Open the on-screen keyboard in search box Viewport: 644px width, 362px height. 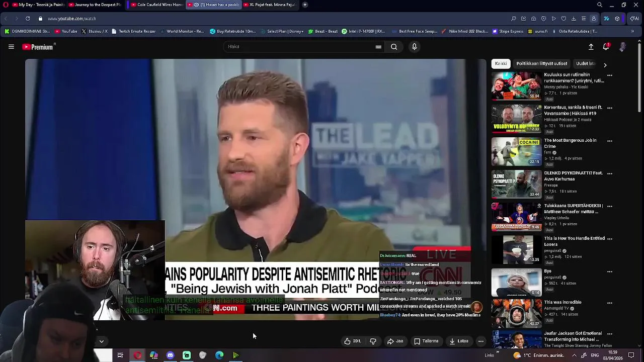pos(378,47)
